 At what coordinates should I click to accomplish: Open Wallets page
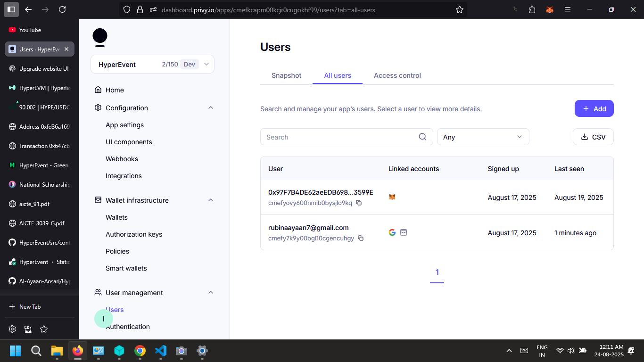[x=116, y=217]
